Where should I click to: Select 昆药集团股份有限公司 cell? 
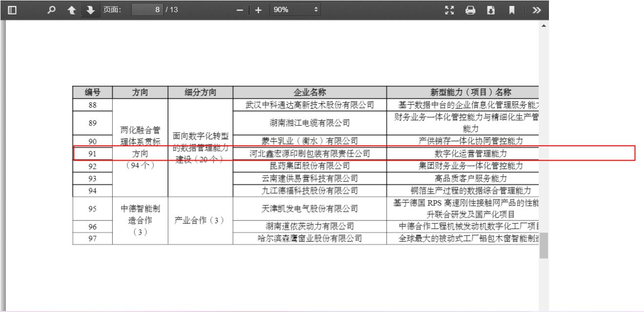pyautogui.click(x=310, y=166)
